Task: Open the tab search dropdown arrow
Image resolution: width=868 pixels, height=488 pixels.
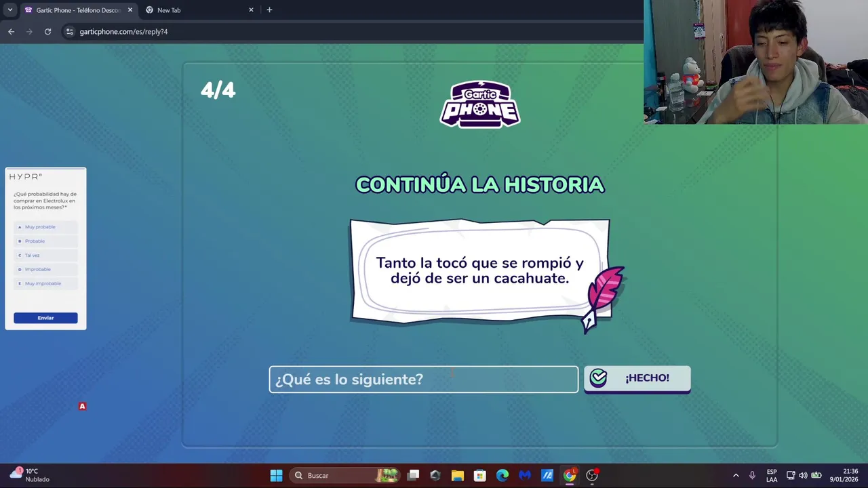Action: point(9,10)
